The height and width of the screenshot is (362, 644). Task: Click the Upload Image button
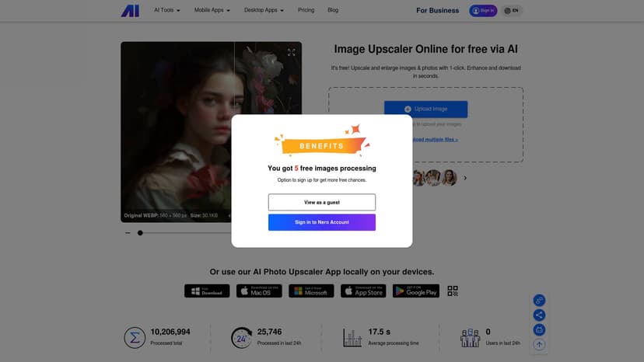[425, 110]
